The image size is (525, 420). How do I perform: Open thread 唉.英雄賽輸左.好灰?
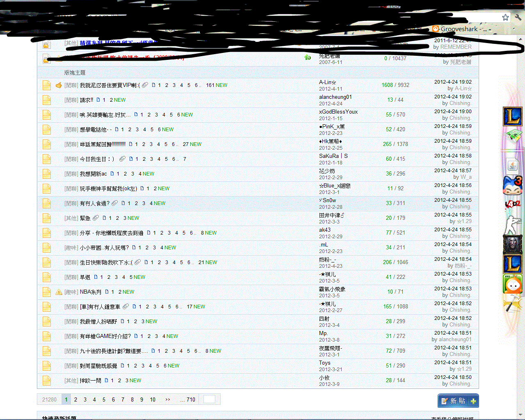(x=105, y=115)
